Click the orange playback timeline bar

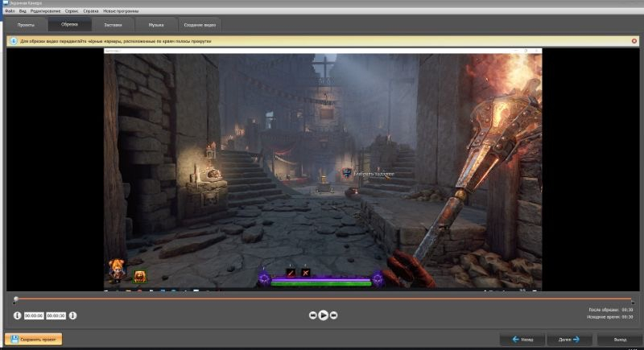[324, 299]
